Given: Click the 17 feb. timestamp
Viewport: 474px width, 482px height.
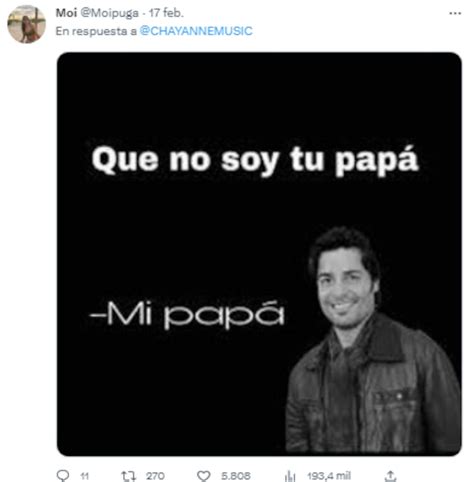Looking at the screenshot, I should 166,13.
